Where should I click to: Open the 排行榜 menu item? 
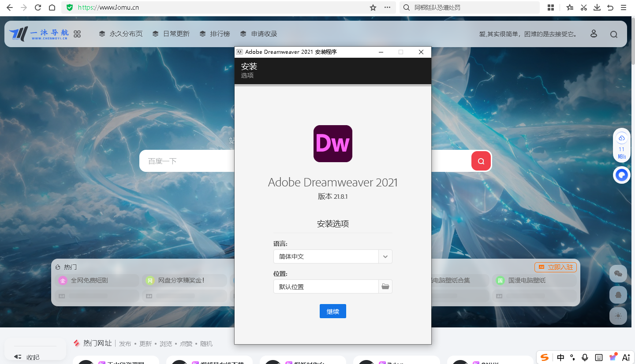click(215, 34)
